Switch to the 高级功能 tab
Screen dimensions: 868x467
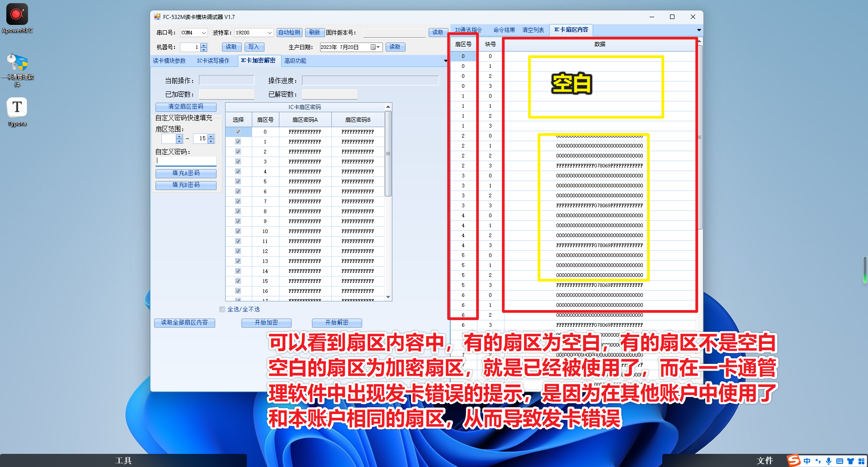(295, 61)
